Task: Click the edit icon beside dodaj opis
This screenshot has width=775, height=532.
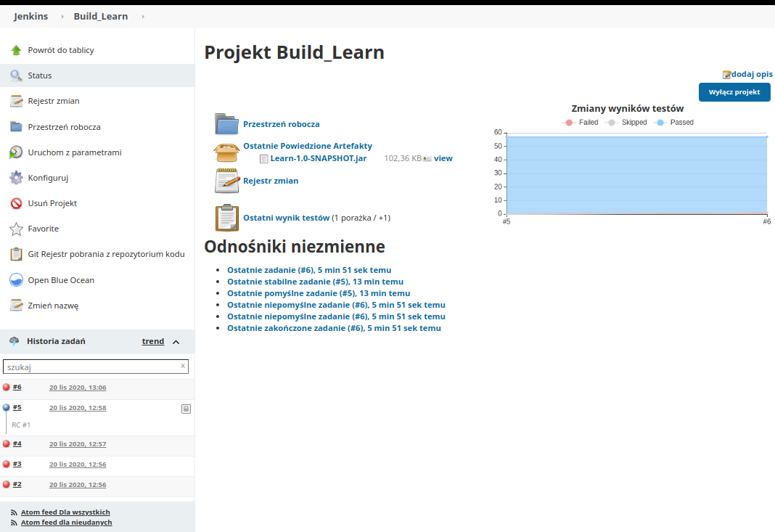Action: (x=726, y=75)
